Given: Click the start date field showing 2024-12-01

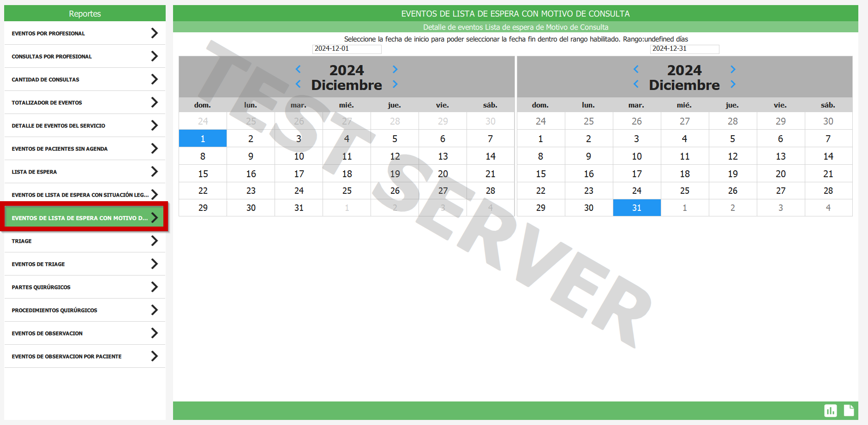Looking at the screenshot, I should pyautogui.click(x=347, y=49).
